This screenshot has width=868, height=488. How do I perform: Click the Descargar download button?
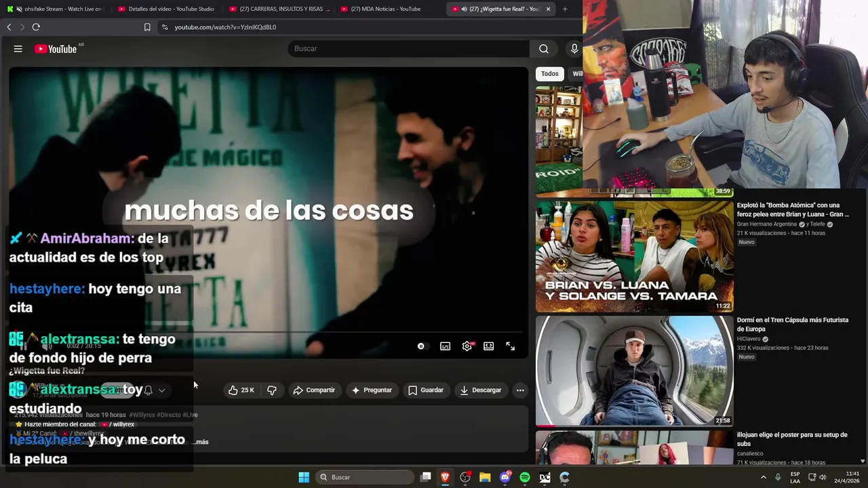(480, 390)
